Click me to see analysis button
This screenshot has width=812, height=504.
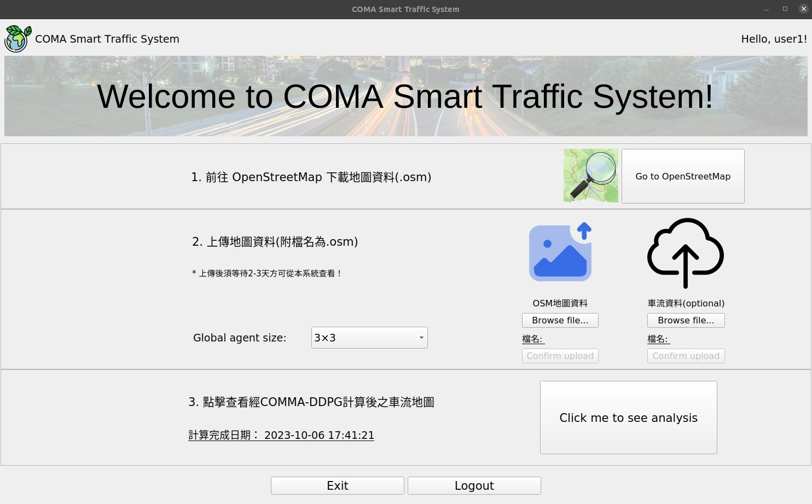[x=628, y=418]
